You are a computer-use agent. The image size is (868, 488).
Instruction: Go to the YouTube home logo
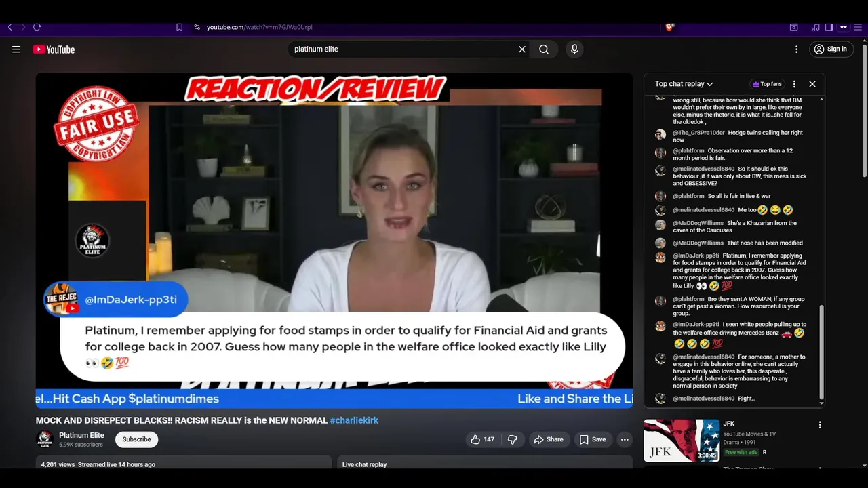[54, 49]
